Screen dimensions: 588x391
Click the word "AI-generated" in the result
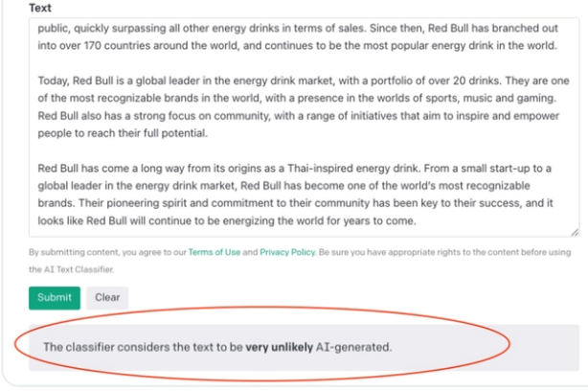tap(352, 348)
